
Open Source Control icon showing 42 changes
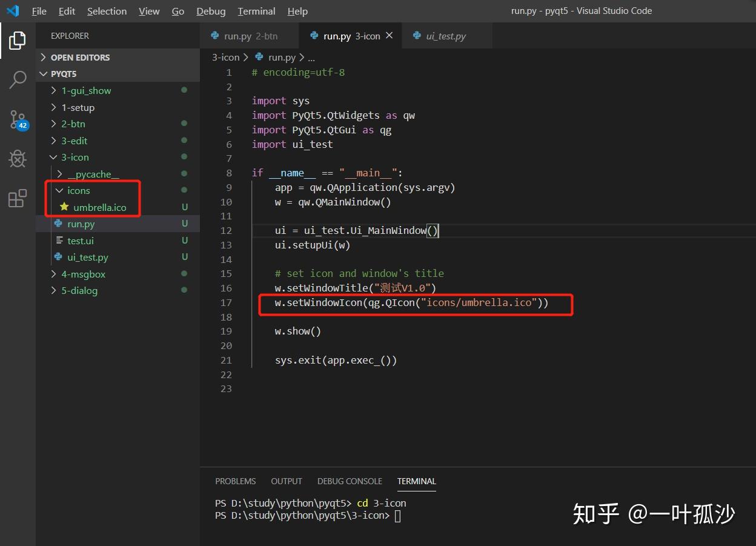pyautogui.click(x=16, y=119)
